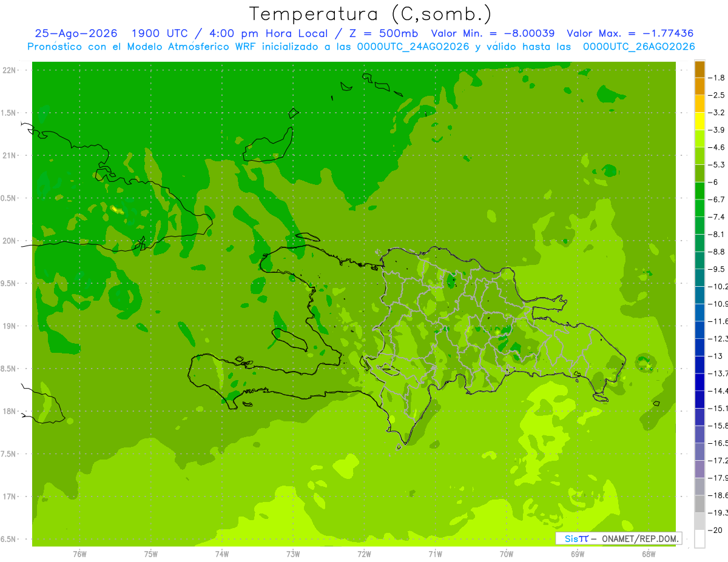Click the '-1.8' legend value
Viewport: 728px width, 562px height.
pyautogui.click(x=717, y=78)
